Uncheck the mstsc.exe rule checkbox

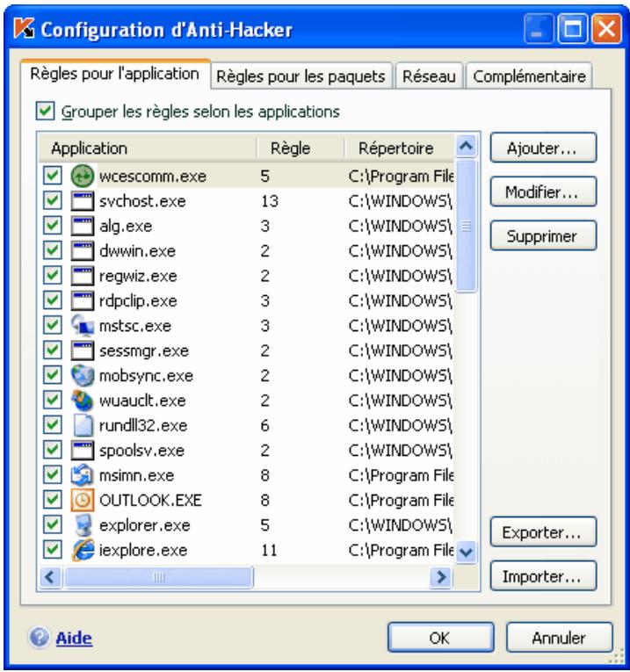pyautogui.click(x=53, y=325)
